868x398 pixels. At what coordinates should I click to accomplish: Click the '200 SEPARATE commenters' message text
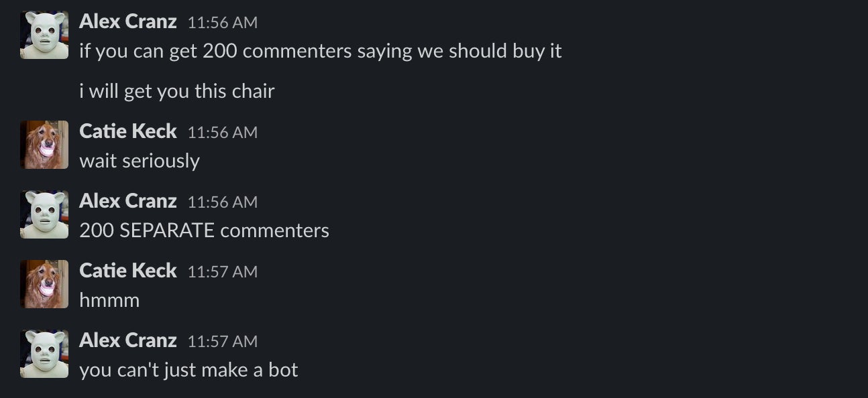205,230
